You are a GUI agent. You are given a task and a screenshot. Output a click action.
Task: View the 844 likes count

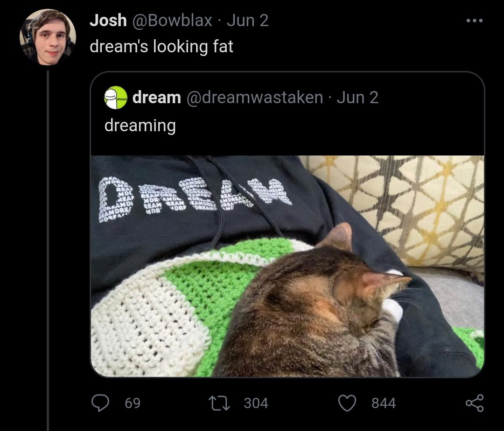pos(384,403)
